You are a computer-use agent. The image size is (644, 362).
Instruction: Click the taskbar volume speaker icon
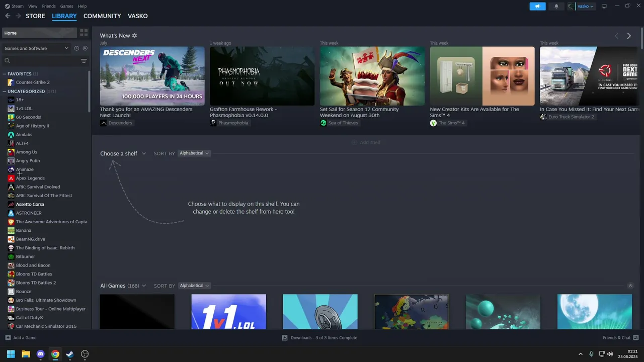tap(610, 354)
